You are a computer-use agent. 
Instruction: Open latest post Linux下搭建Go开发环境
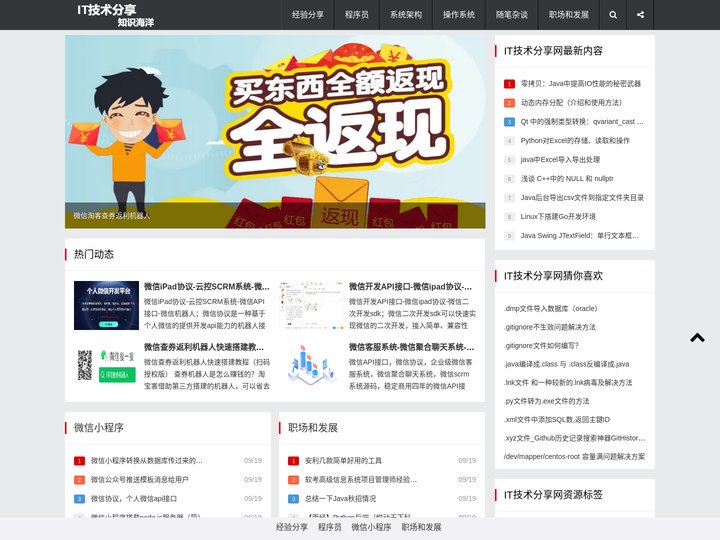coord(558,216)
